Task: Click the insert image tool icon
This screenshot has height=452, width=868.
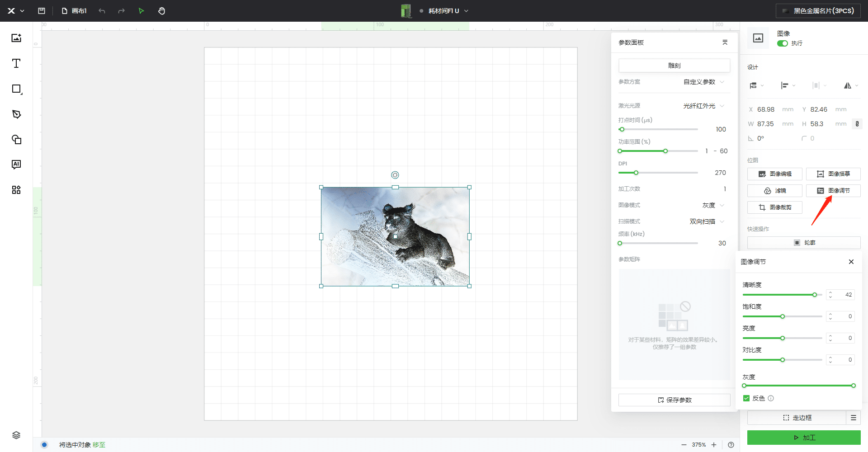Action: tap(16, 38)
